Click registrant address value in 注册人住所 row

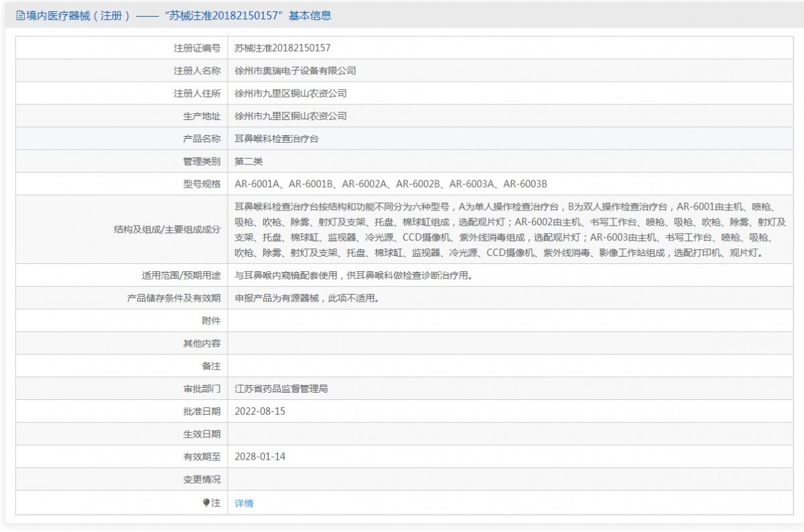click(290, 93)
